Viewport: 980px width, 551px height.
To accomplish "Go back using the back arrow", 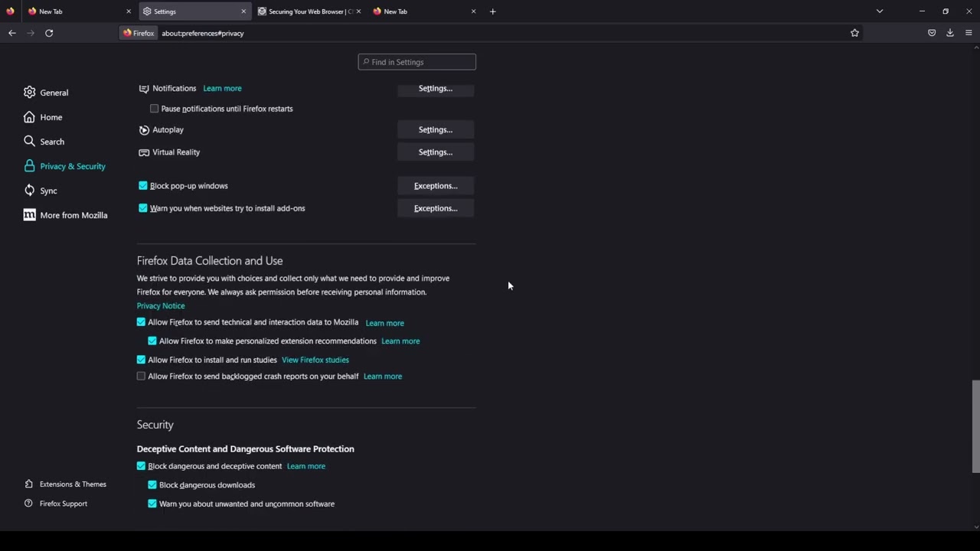I will click(x=12, y=33).
